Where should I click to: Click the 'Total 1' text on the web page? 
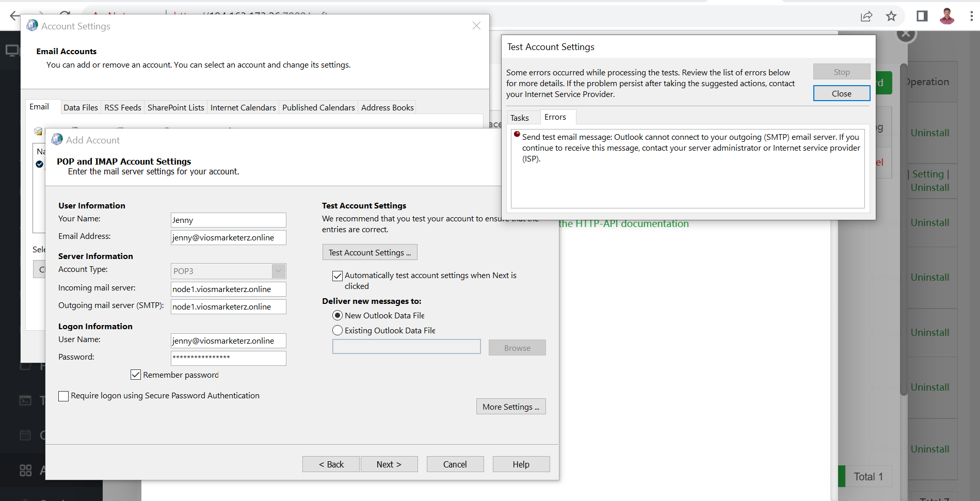click(x=869, y=477)
